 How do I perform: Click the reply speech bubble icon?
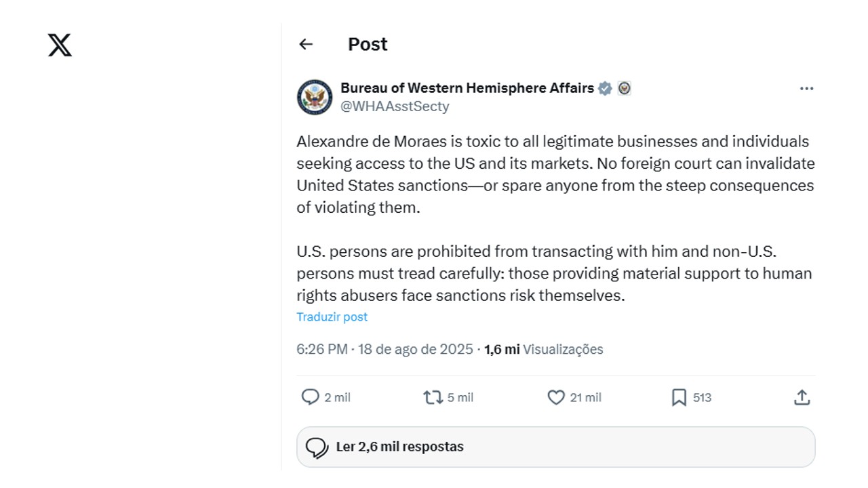pyautogui.click(x=310, y=397)
